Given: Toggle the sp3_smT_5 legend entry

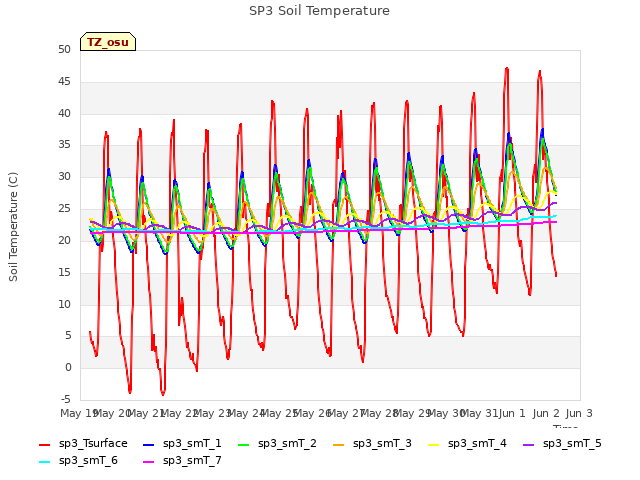Looking at the screenshot, I should coord(562,444).
